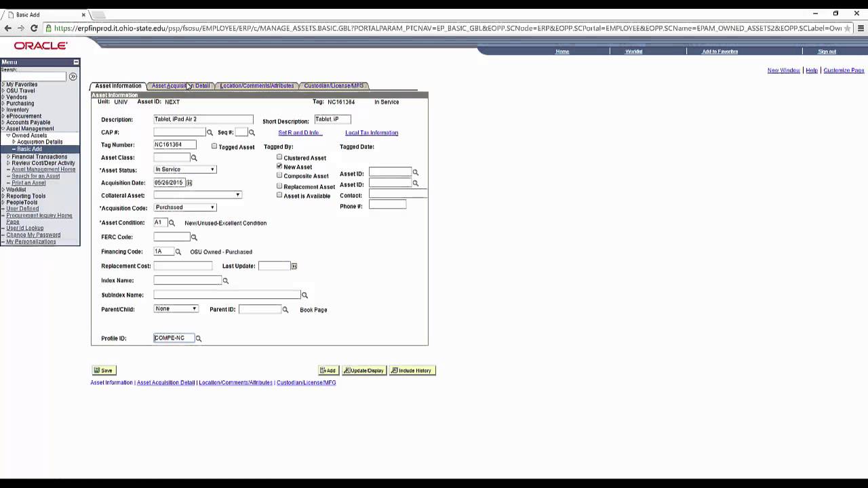
Task: Click into the Replacement Cost field
Action: pyautogui.click(x=182, y=266)
